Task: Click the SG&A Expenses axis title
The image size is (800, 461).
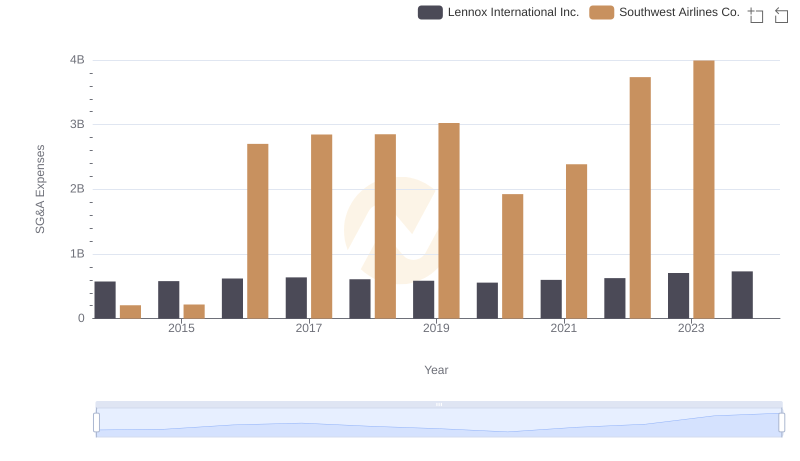Action: click(x=41, y=189)
